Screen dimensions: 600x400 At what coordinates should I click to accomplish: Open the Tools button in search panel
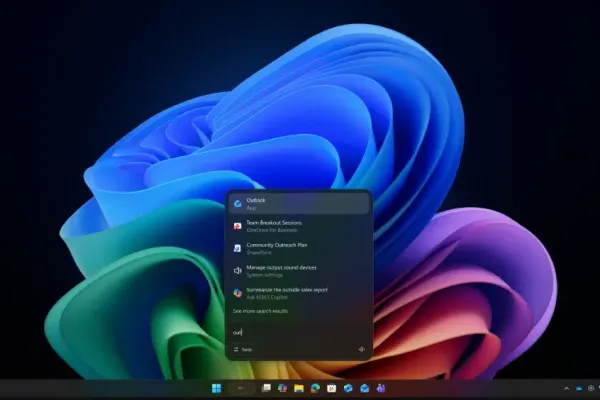[243, 349]
